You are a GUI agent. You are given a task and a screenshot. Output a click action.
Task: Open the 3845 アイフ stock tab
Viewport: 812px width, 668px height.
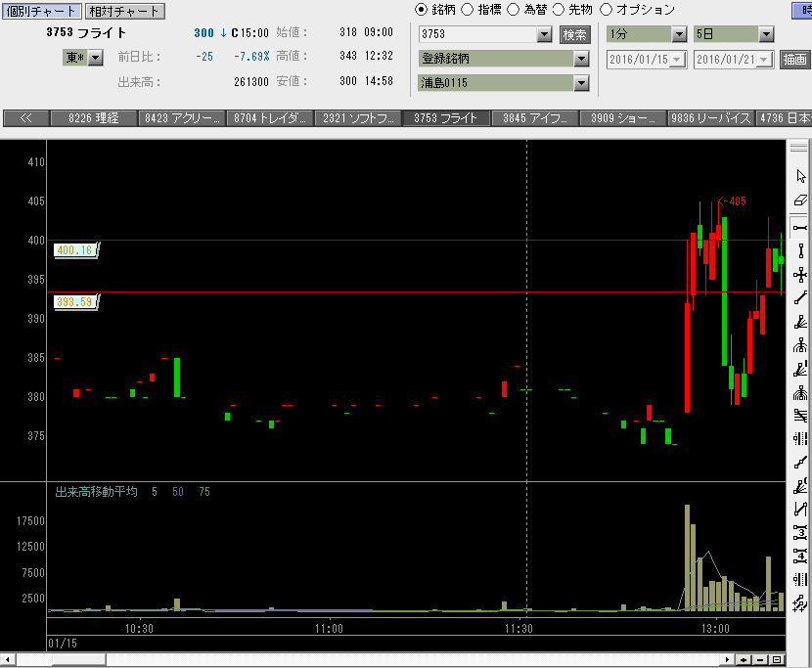point(535,118)
